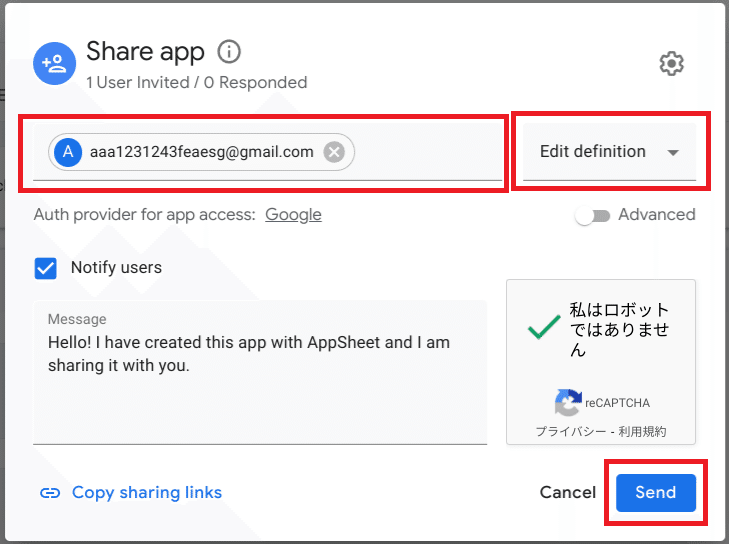Viewport: 729px width, 544px height.
Task: Click the A avatar on email chip
Action: point(68,152)
